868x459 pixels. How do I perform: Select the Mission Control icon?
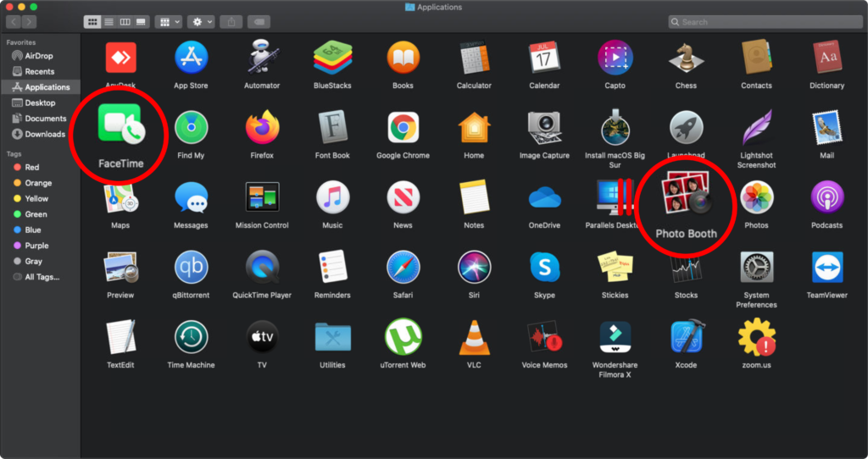click(262, 197)
